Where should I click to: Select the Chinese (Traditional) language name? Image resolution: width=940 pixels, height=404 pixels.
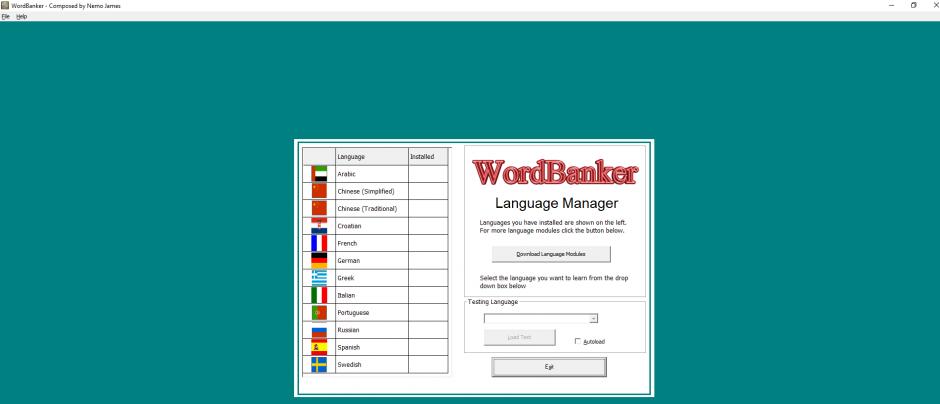pos(367,209)
